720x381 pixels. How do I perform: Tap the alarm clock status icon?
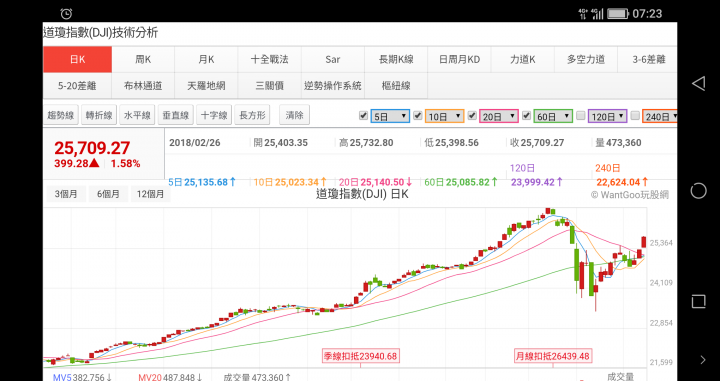pos(66,14)
